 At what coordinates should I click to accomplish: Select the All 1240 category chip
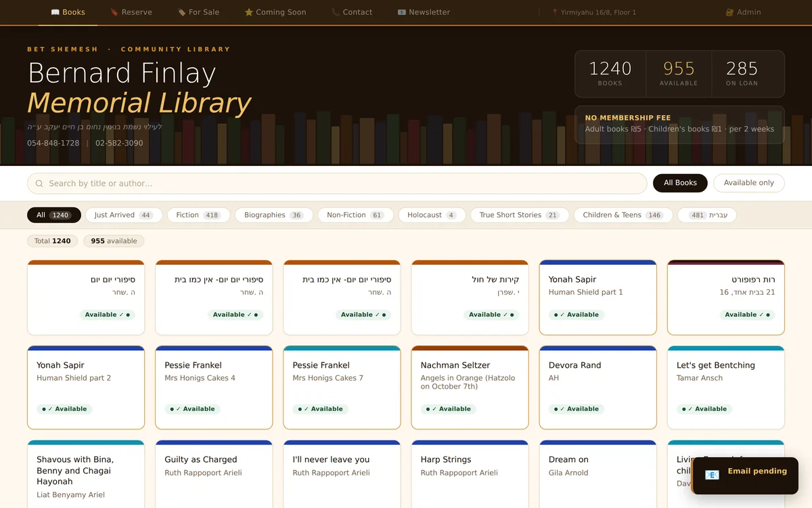pos(54,215)
